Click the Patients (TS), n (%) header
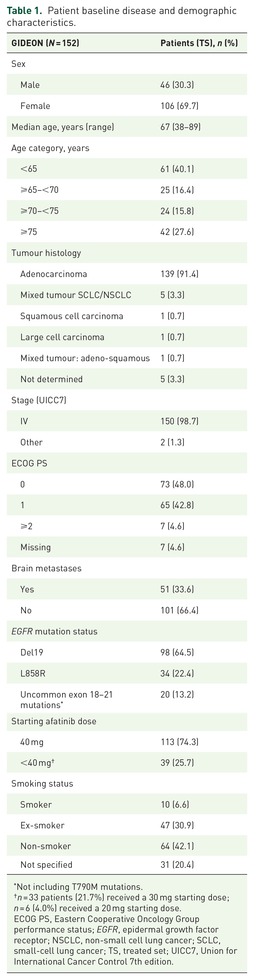The width and height of the screenshot is (254, 980). click(x=199, y=43)
